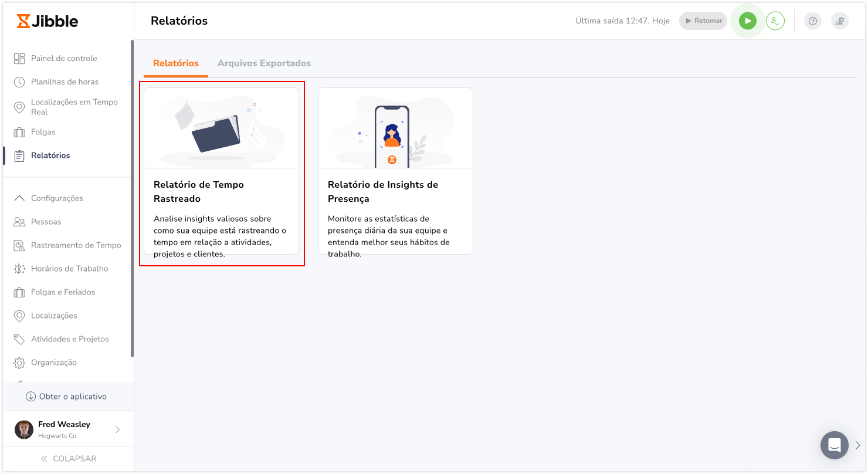
Task: Collapse the Configurações section chevron
Action: coord(19,198)
